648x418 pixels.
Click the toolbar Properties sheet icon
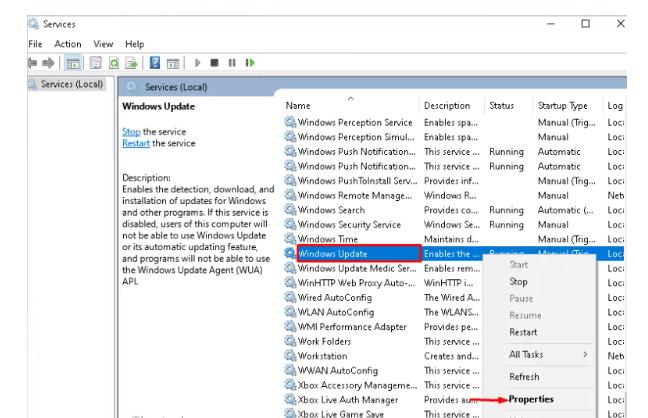95,63
